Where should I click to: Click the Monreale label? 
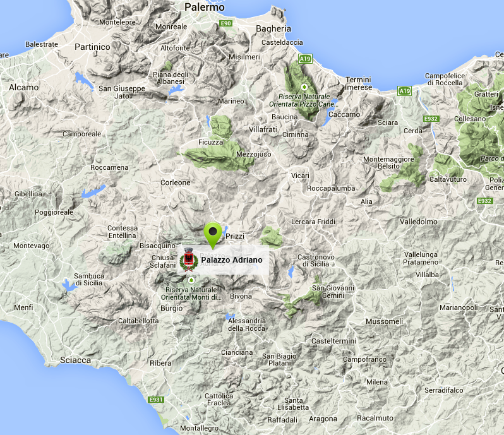click(x=171, y=27)
